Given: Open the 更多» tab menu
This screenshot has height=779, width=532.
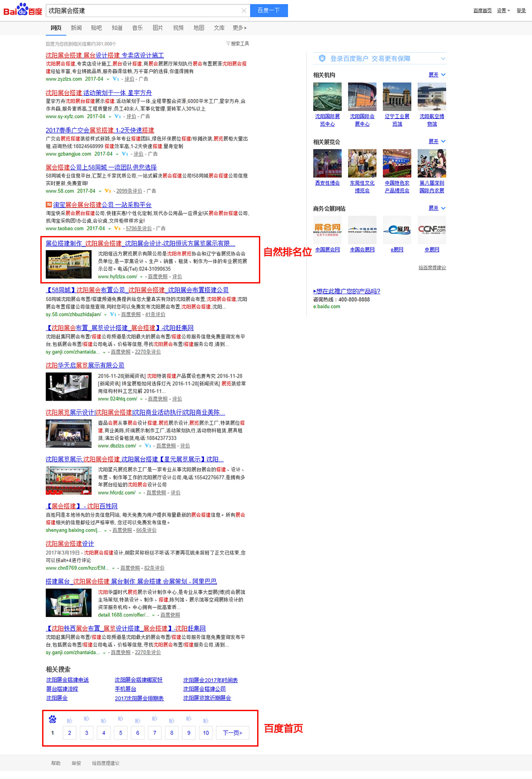Looking at the screenshot, I should point(240,28).
